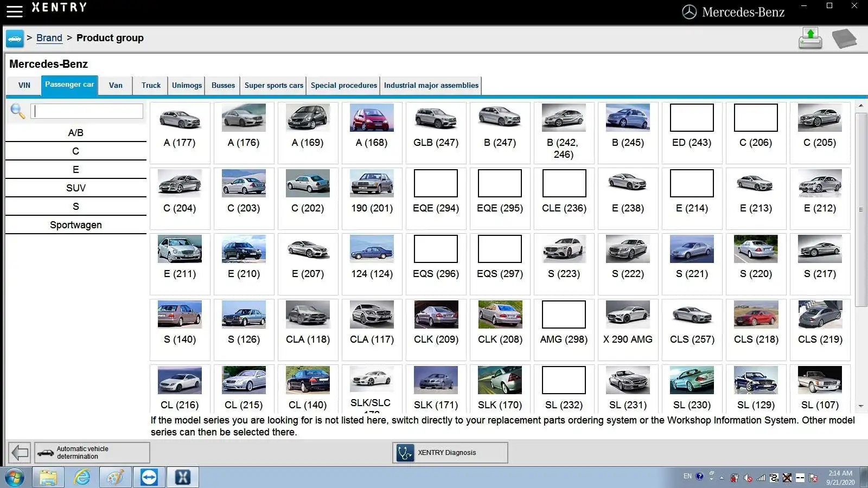This screenshot has height=488, width=868.
Task: Click the magnifying glass search icon
Action: coord(17,111)
